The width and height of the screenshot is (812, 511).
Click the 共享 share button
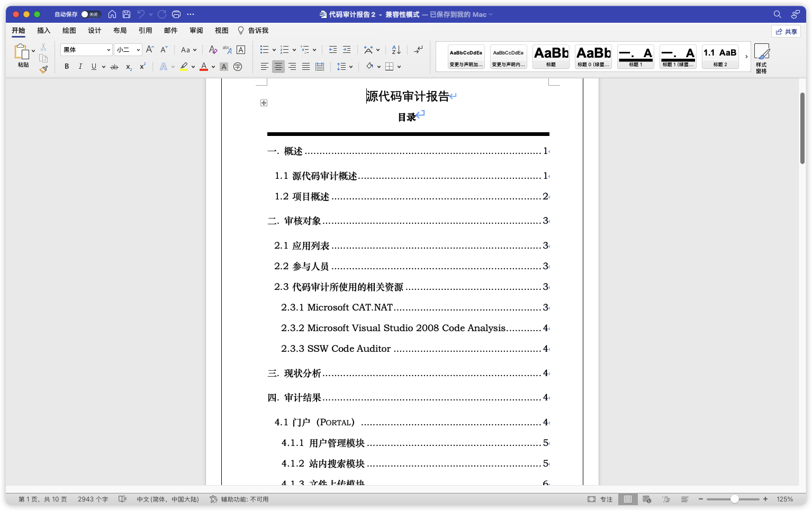[x=786, y=32]
